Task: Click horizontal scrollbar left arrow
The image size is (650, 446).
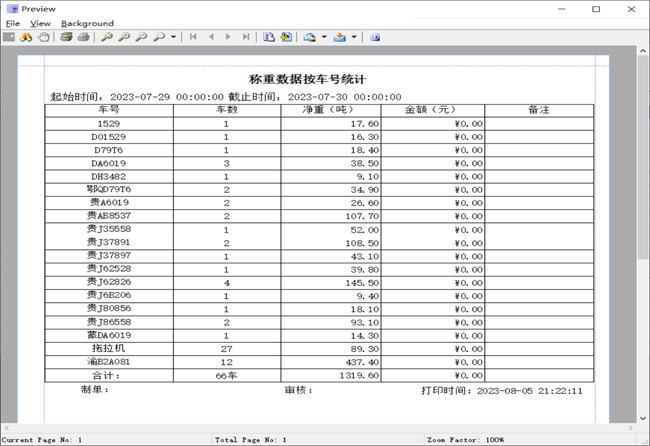Action: coord(6,428)
